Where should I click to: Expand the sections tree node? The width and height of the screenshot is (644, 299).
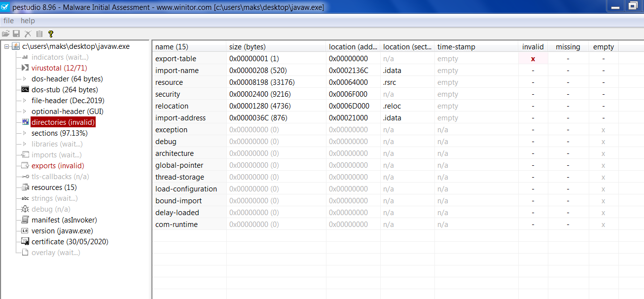25,133
